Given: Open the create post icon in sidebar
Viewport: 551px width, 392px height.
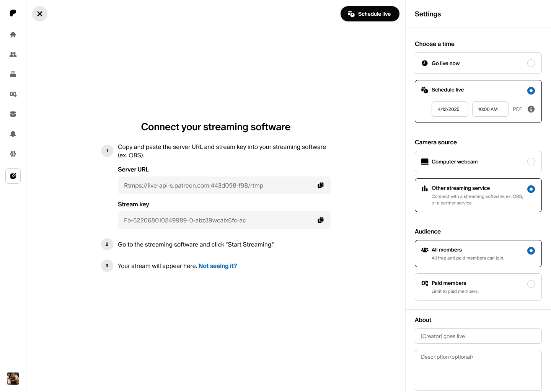Looking at the screenshot, I should pyautogui.click(x=13, y=176).
